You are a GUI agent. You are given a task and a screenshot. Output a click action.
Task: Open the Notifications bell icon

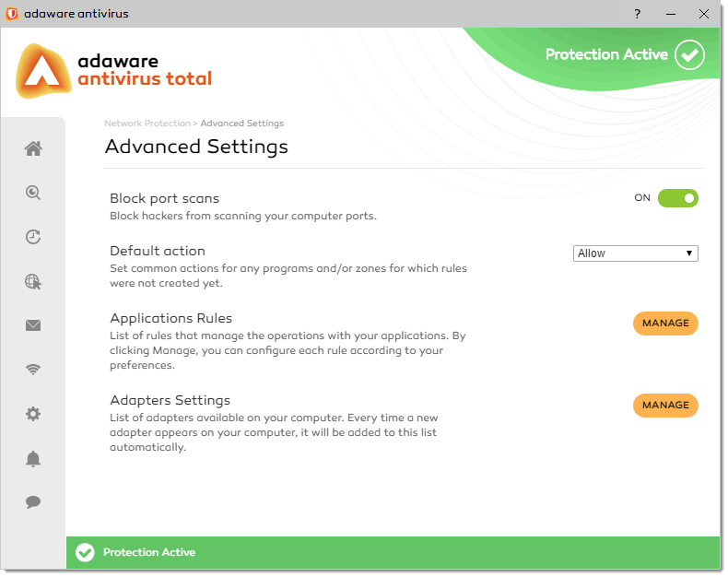(33, 459)
